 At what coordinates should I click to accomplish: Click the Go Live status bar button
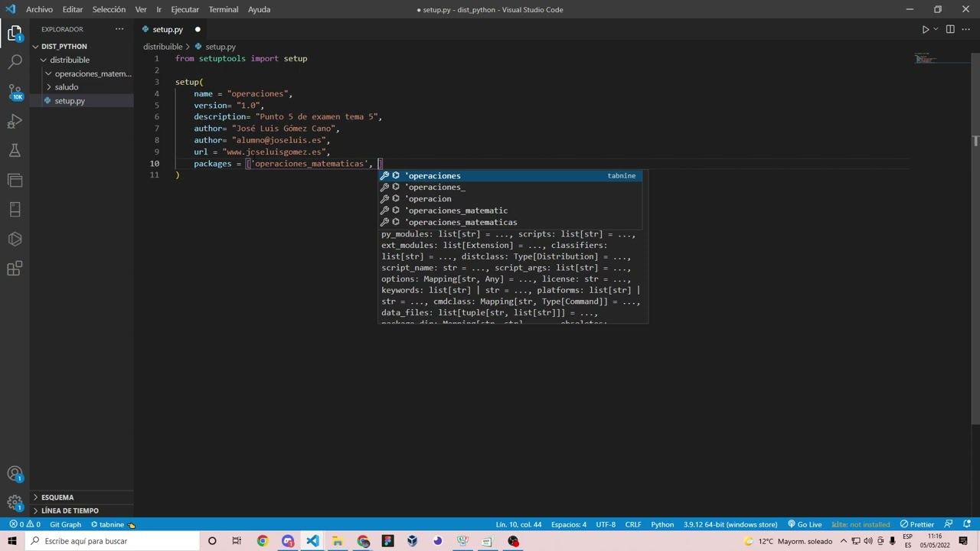click(804, 524)
